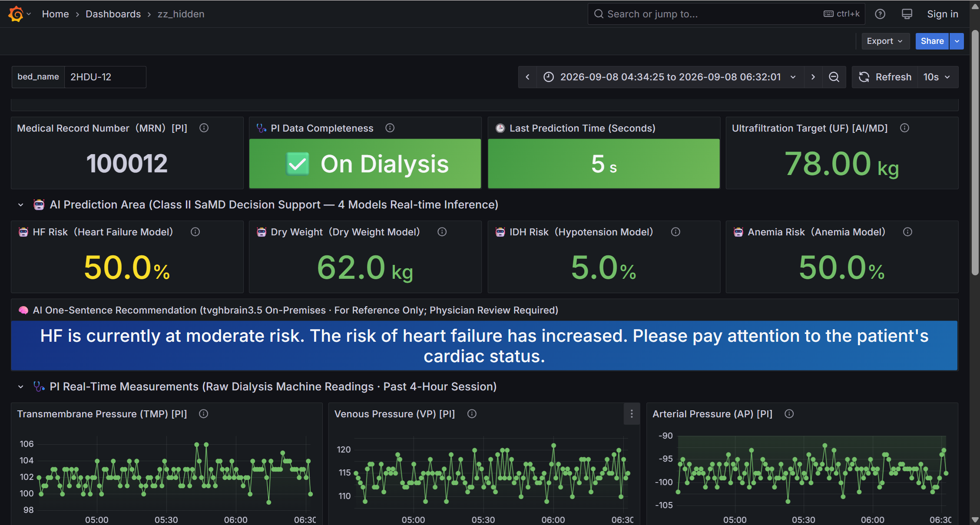Open the 10s refresh interval dropdown
Viewport: 980px width, 525px height.
937,77
